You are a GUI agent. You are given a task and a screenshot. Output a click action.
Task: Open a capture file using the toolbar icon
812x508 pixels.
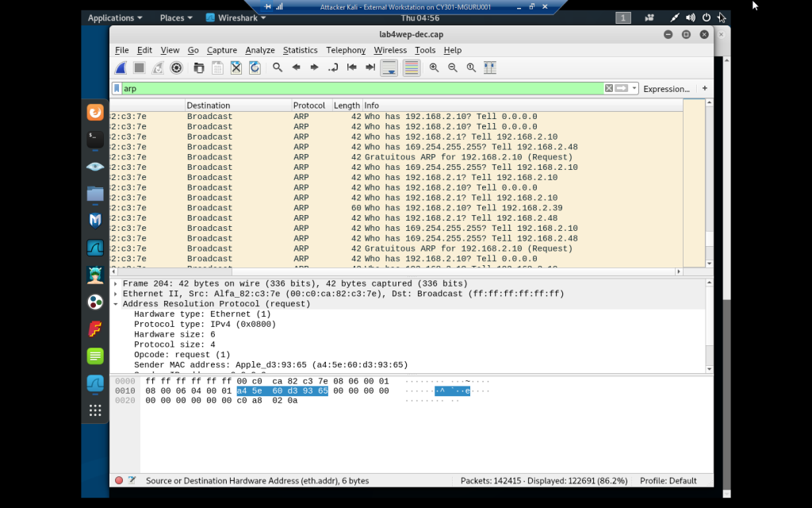[x=198, y=68]
